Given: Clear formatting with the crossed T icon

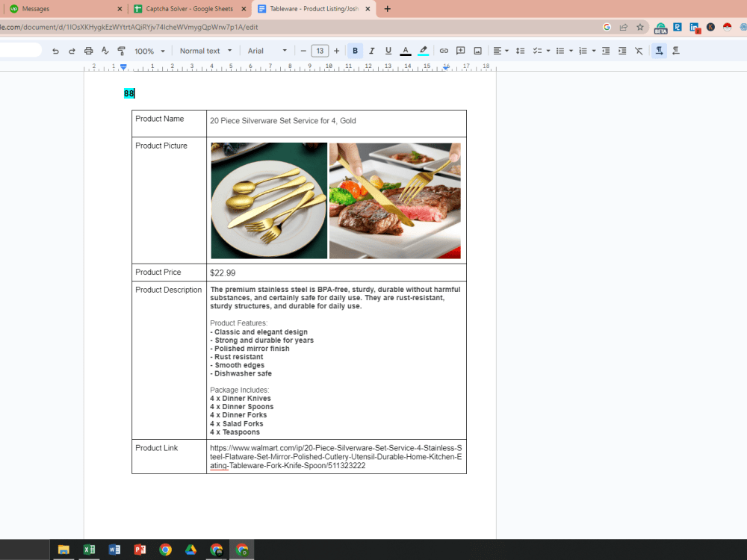Looking at the screenshot, I should (639, 51).
